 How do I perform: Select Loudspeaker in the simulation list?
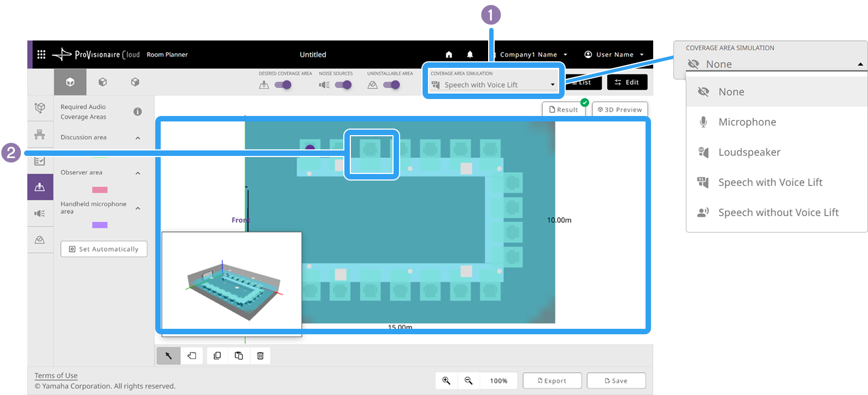777,152
